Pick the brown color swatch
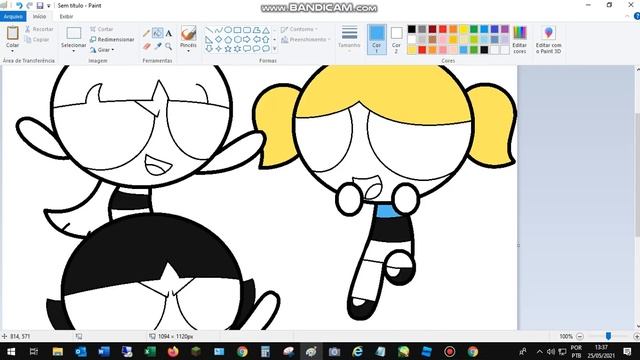The width and height of the screenshot is (640, 360). tap(432, 40)
